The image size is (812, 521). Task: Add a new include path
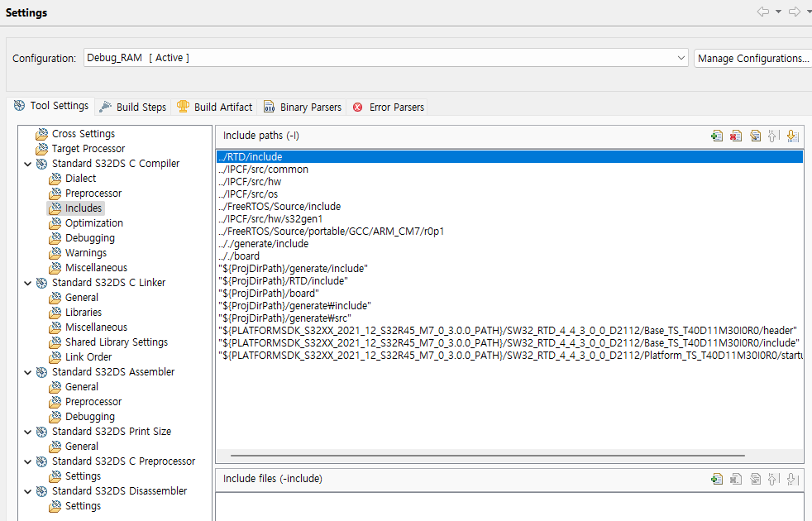(717, 136)
